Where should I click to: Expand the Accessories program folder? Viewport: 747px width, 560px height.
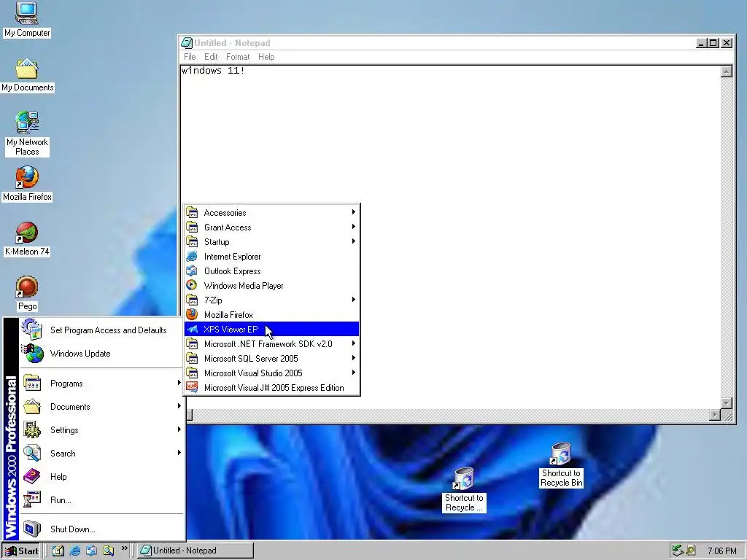(x=271, y=212)
